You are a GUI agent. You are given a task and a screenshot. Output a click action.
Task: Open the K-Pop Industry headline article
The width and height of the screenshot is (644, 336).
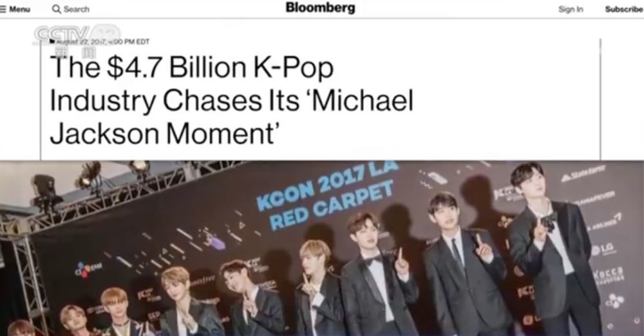coord(231,101)
